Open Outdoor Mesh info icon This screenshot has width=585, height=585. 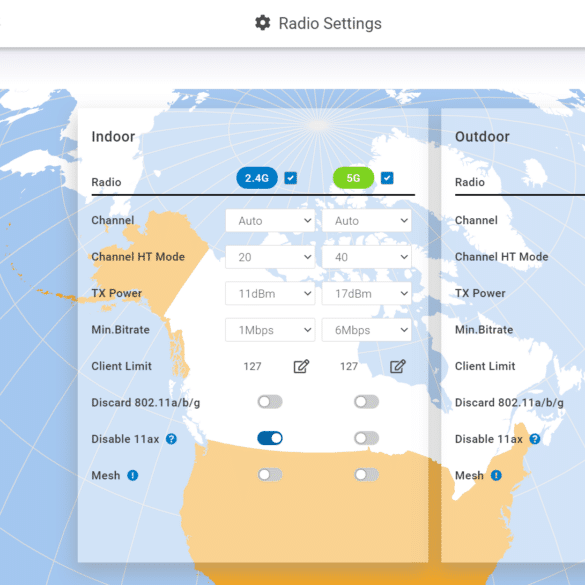(496, 475)
